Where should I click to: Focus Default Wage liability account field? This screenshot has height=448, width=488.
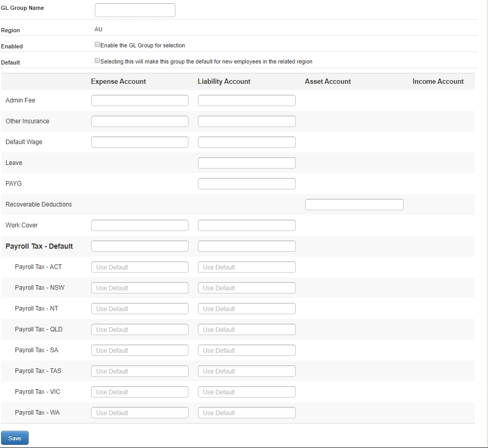tap(246, 142)
